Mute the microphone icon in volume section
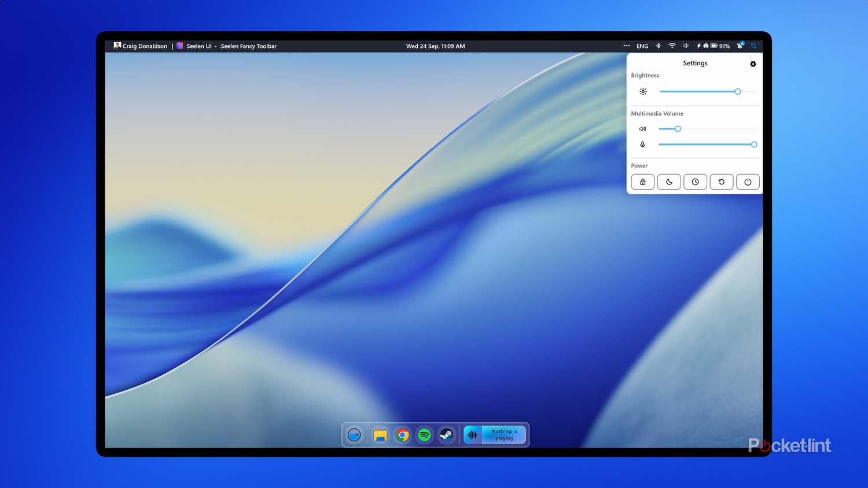This screenshot has width=868, height=488. tap(642, 145)
